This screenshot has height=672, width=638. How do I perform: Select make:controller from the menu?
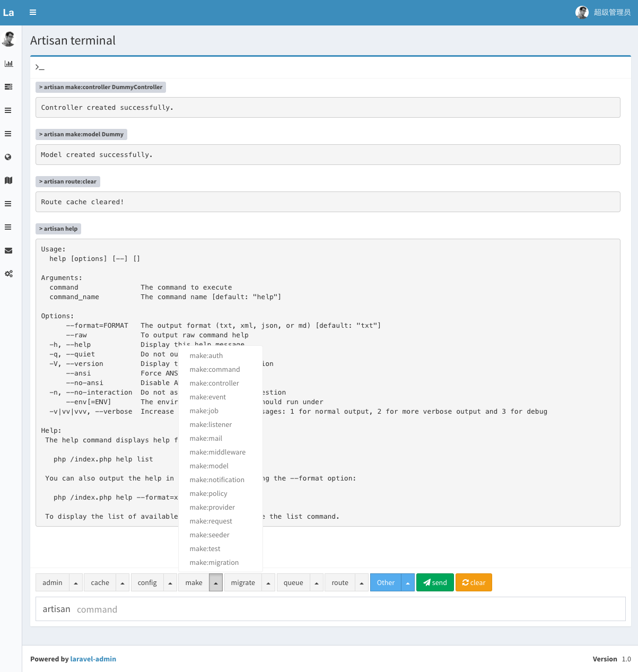(x=221, y=383)
